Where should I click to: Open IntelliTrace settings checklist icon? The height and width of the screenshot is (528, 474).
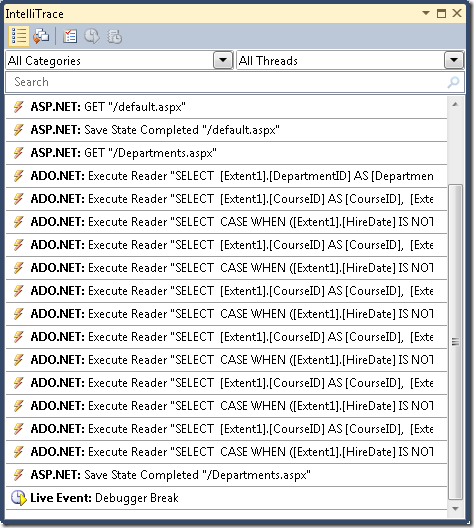(x=70, y=36)
